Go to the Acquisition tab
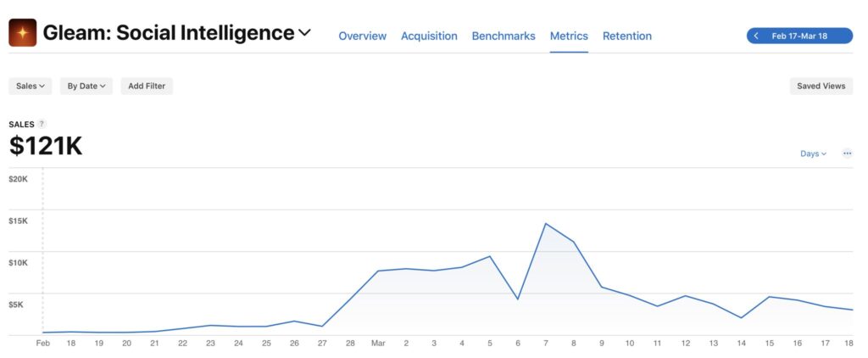 click(429, 36)
